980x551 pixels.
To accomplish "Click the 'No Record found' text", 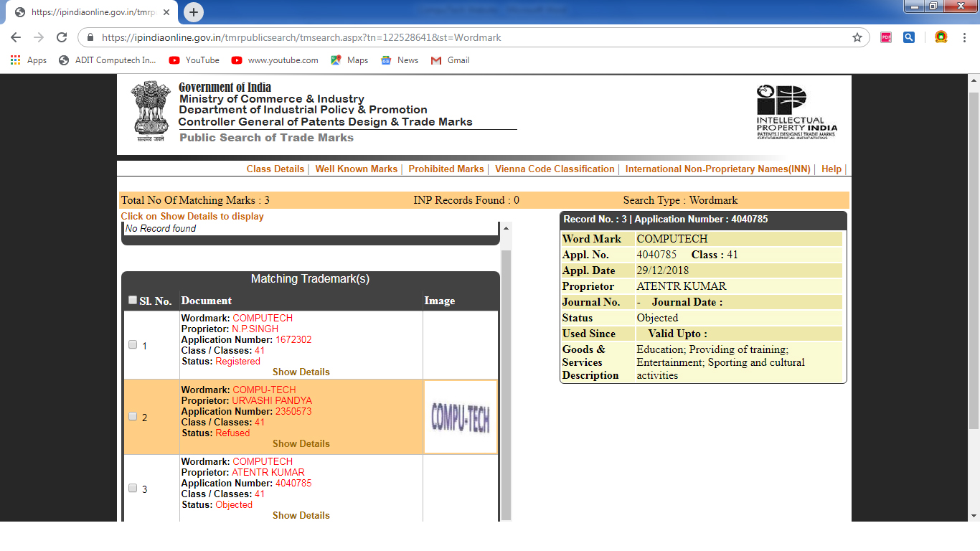I will [161, 229].
